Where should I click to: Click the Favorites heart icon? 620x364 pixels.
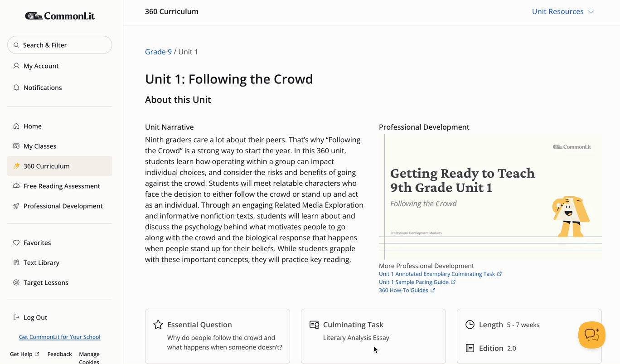[x=16, y=243]
